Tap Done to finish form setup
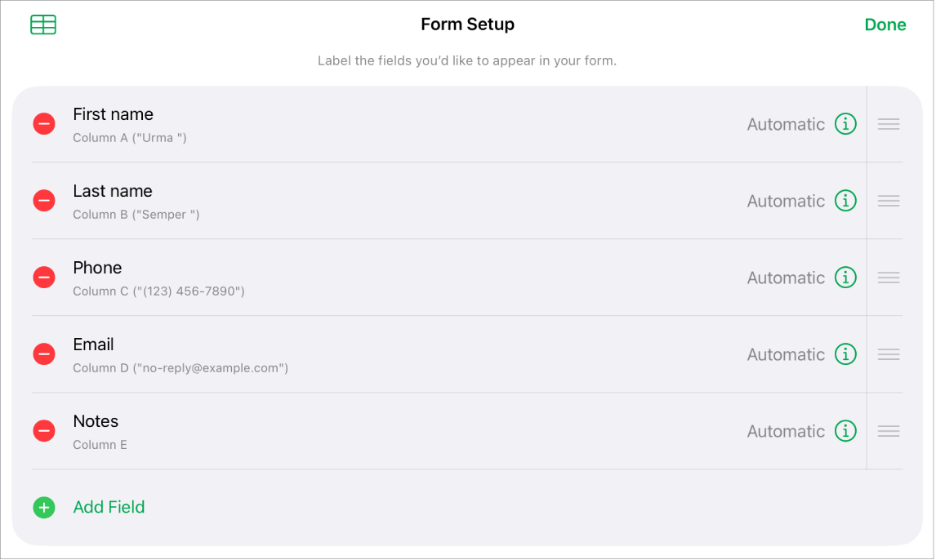 [x=885, y=24]
